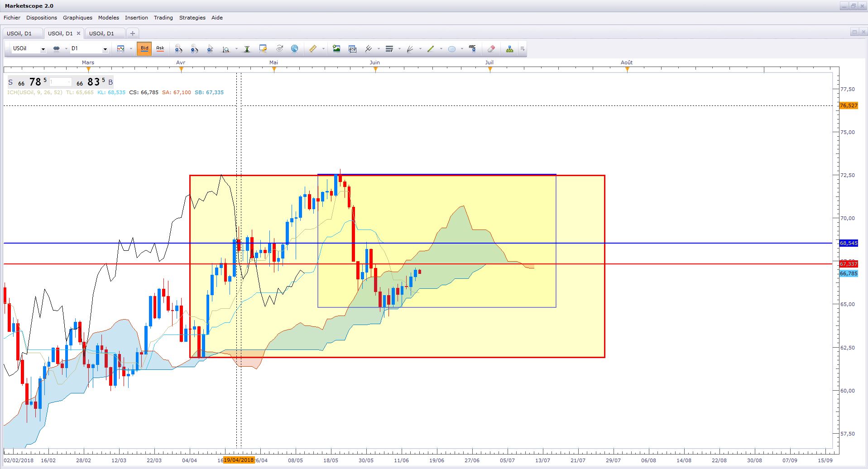Open the Insertion menu
Screen dimensions: 868x469
coord(136,18)
